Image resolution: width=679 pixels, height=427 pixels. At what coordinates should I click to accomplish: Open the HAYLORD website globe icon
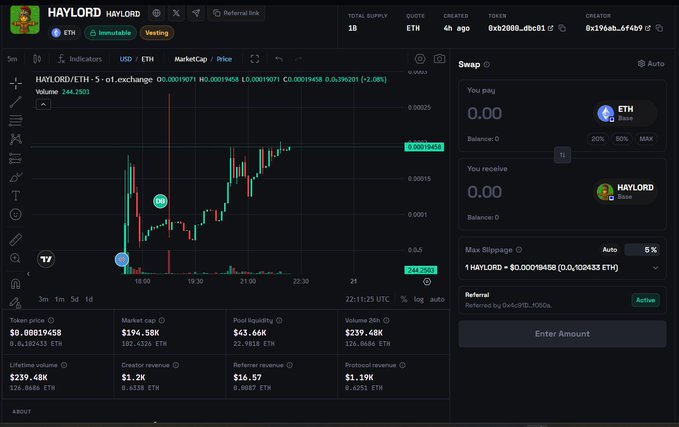click(x=156, y=13)
